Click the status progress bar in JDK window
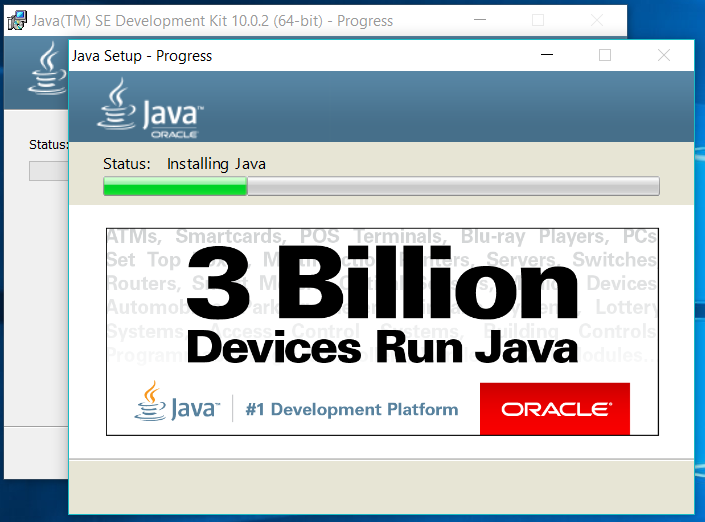 (x=49, y=171)
